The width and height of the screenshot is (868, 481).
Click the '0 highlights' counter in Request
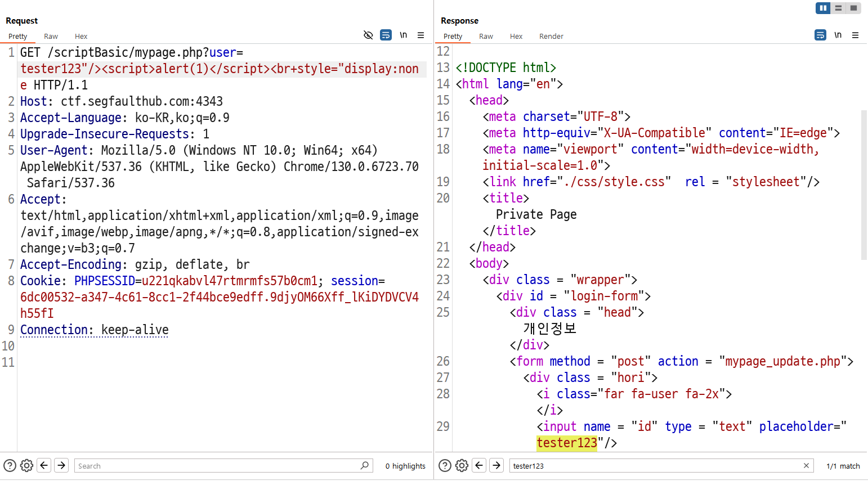click(405, 466)
